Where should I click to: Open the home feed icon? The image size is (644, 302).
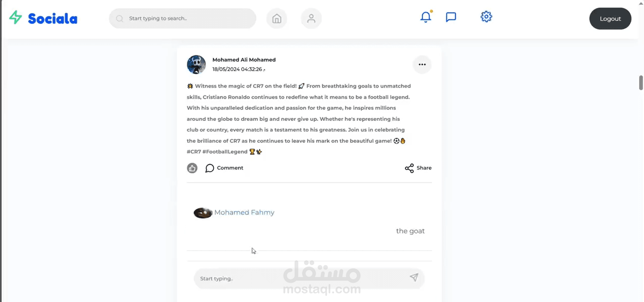coord(277,19)
